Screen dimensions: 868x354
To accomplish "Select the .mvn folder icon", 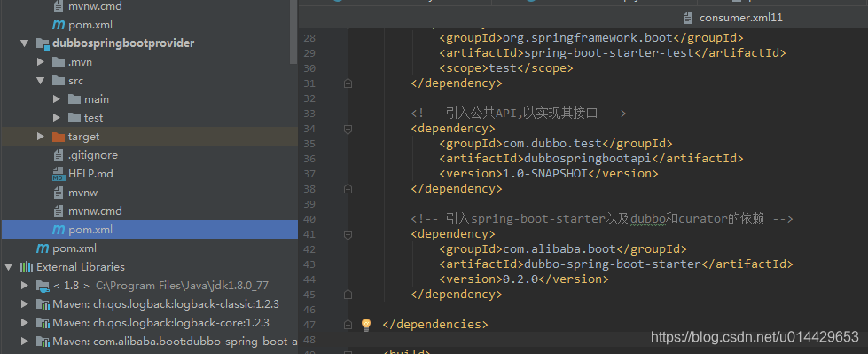I will (x=59, y=62).
